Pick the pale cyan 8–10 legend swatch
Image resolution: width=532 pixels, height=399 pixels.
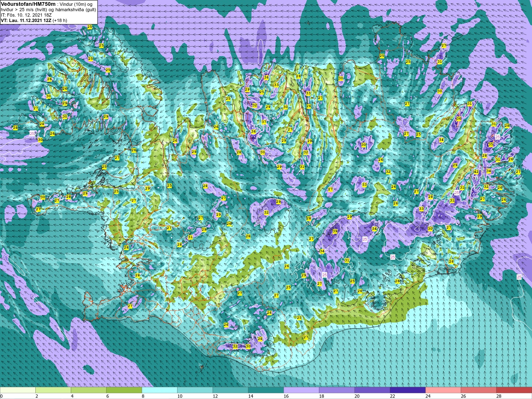(x=160, y=391)
